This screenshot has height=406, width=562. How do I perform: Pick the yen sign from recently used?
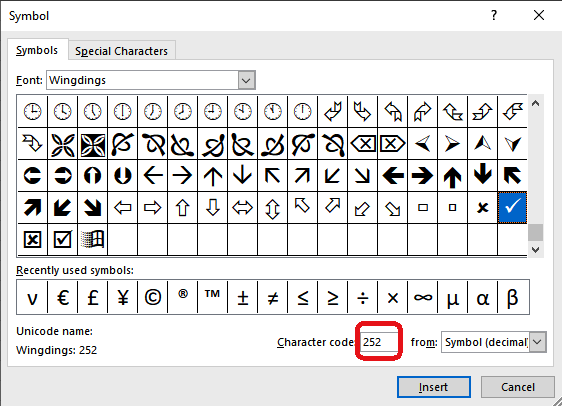point(123,297)
